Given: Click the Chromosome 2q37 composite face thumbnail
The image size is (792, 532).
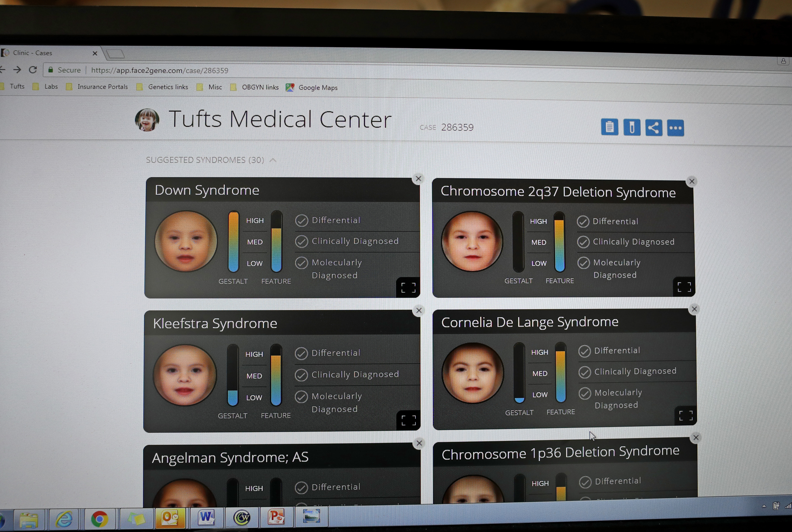Looking at the screenshot, I should [472, 241].
